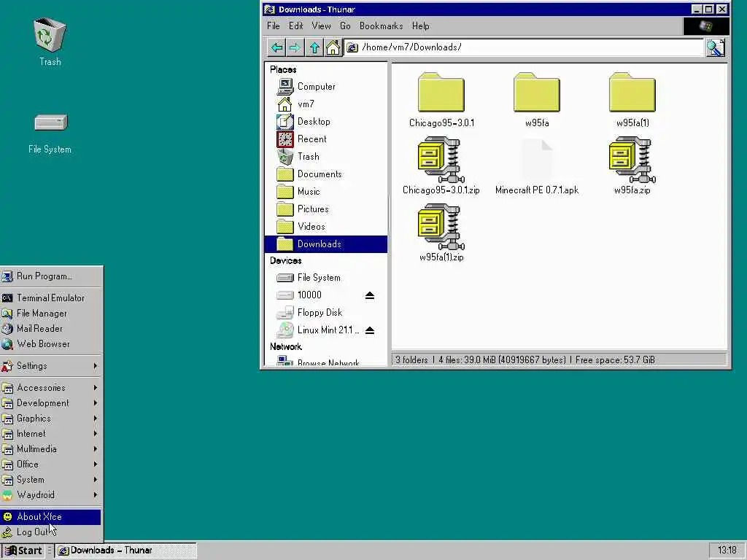Screen dimensions: 747x560
Task: Go to parent folder with up arrow
Action: pos(314,47)
